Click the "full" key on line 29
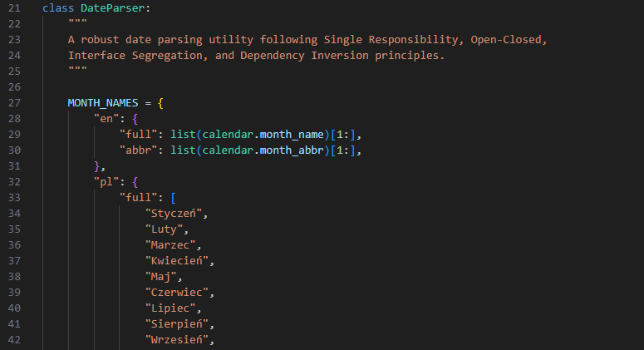644x350 pixels. coord(139,135)
